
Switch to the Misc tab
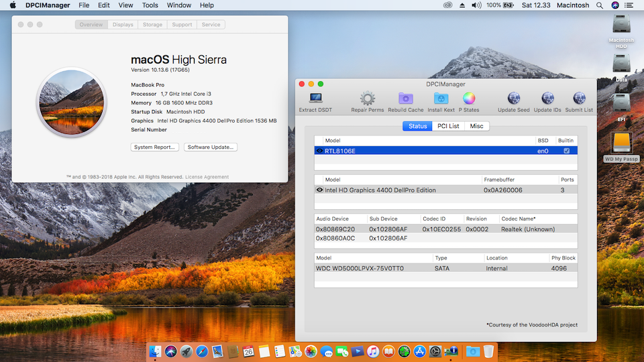coord(476,126)
